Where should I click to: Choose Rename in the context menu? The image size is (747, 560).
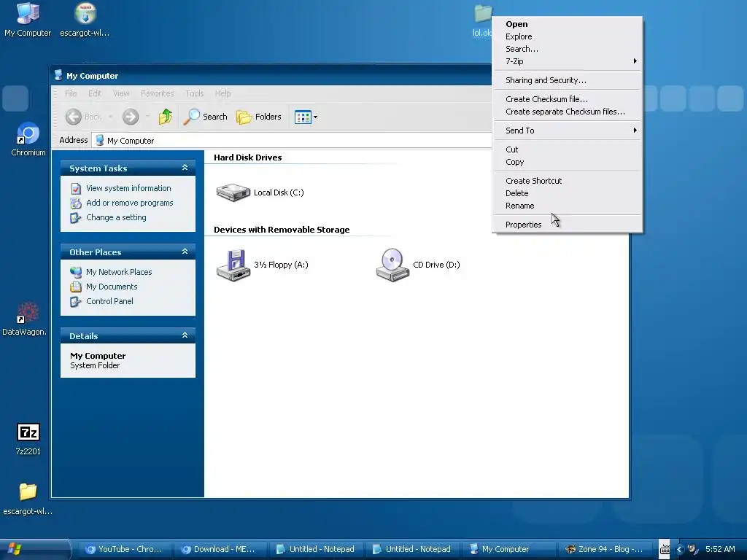click(x=567, y=206)
